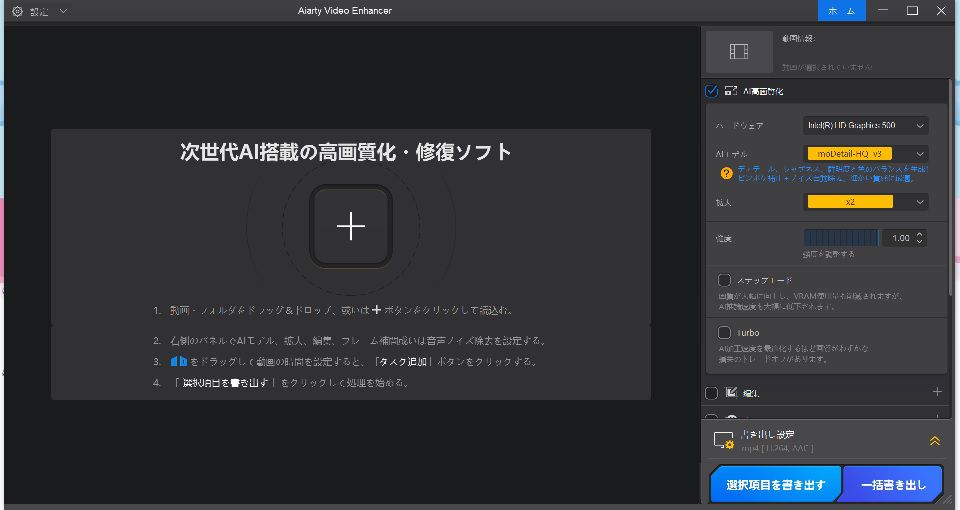
Task: Click the blue Home button in title bar
Action: (842, 10)
